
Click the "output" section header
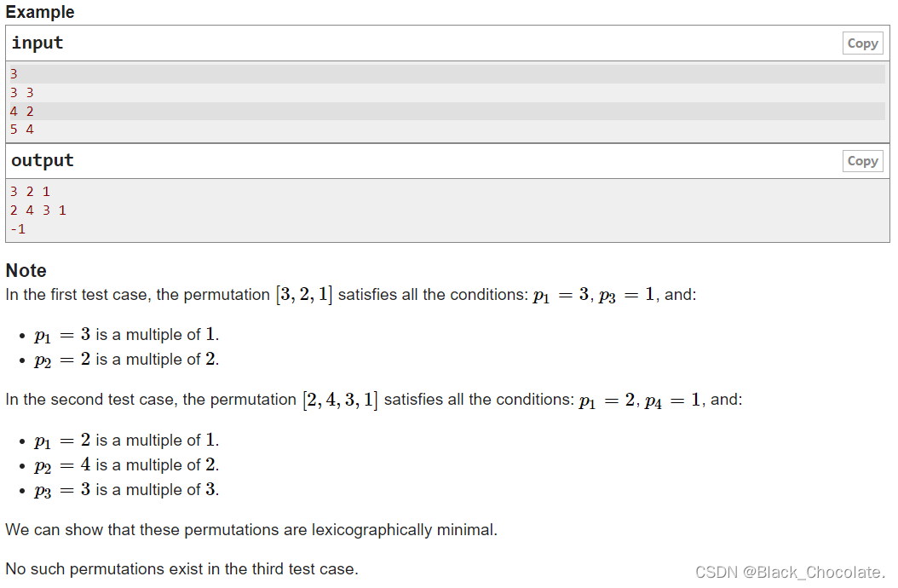pos(43,161)
